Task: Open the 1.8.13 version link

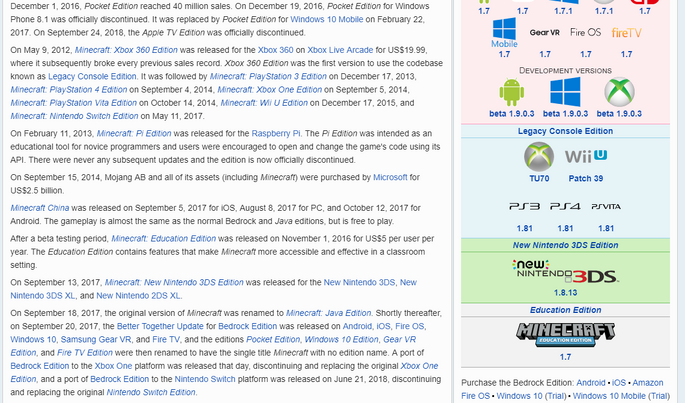Action: tap(565, 292)
